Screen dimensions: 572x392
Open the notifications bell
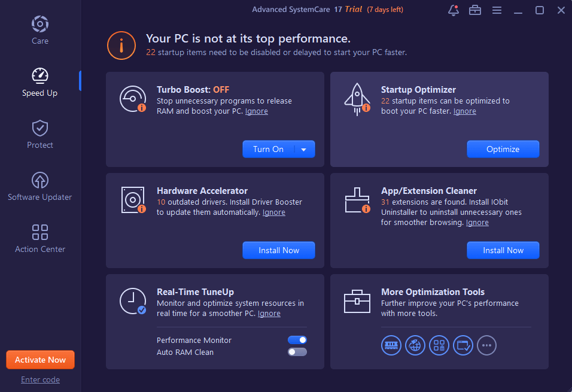click(454, 10)
